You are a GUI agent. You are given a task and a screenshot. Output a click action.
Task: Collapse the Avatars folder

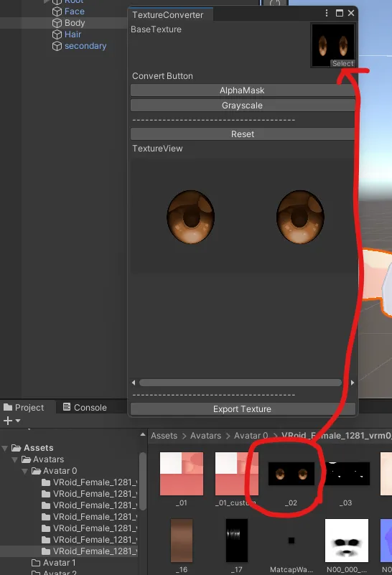pos(14,459)
